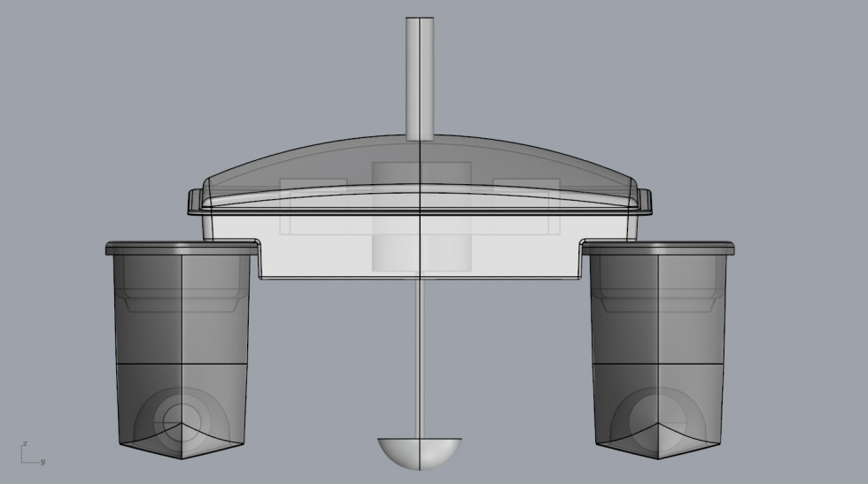Select the left pontoon's top rim
Viewport: 868px width, 484px height.
click(x=181, y=248)
